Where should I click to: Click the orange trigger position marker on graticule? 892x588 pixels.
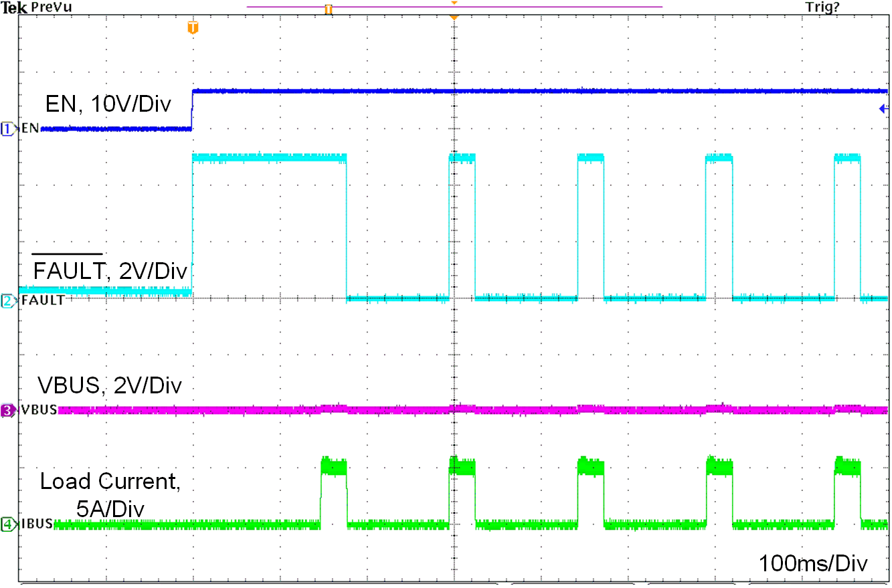coord(193,28)
